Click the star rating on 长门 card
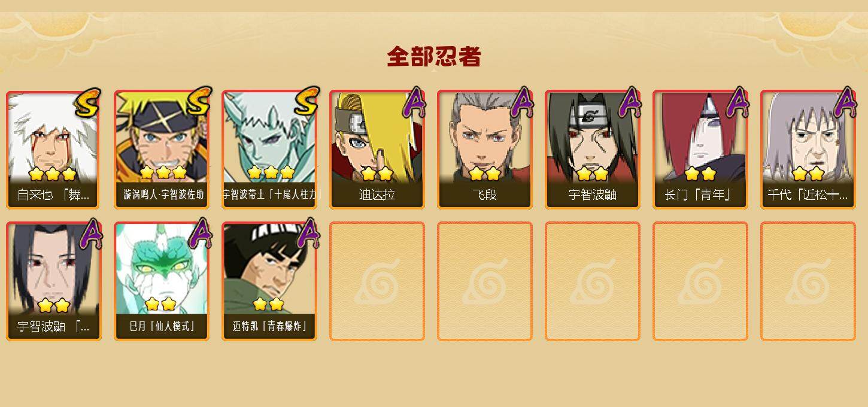Viewport: 868px width, 407px height. click(700, 174)
